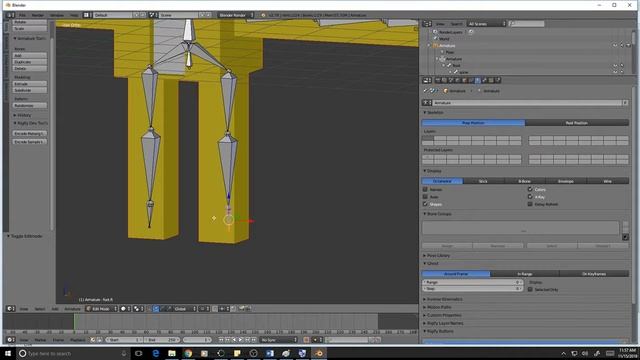This screenshot has width=640, height=360.
Task: Choose Stick bone display
Action: (x=483, y=181)
